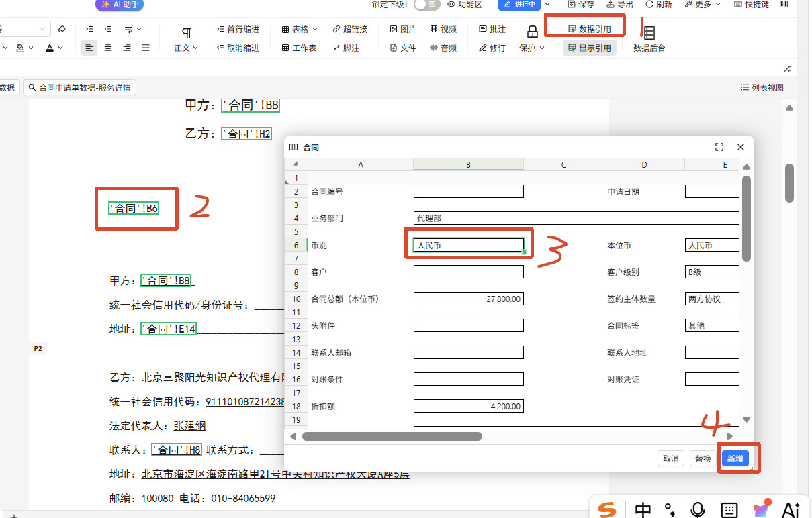Switch Sogou input to Chinese/English mode

[x=643, y=510]
